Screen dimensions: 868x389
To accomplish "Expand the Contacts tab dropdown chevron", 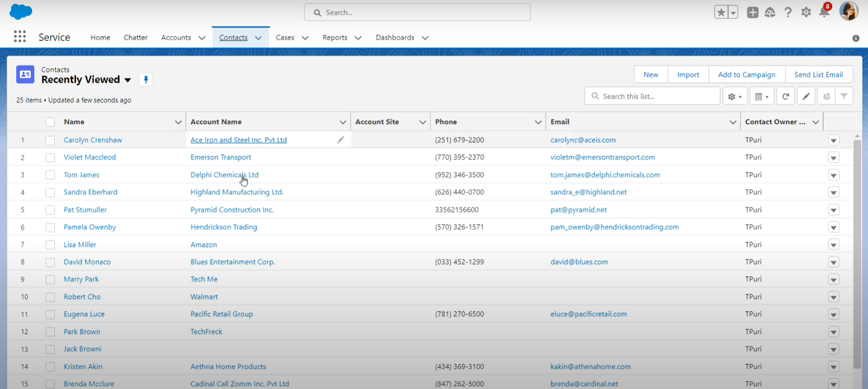I will (258, 38).
